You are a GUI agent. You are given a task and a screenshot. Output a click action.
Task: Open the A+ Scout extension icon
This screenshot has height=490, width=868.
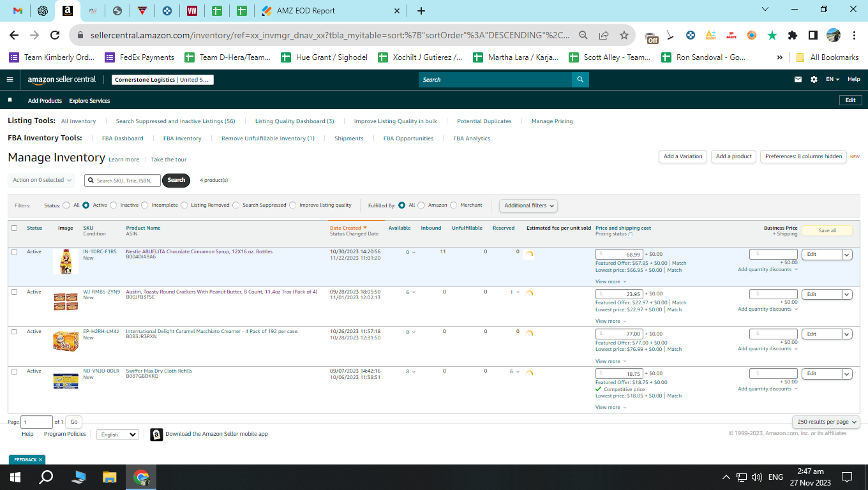coord(711,35)
